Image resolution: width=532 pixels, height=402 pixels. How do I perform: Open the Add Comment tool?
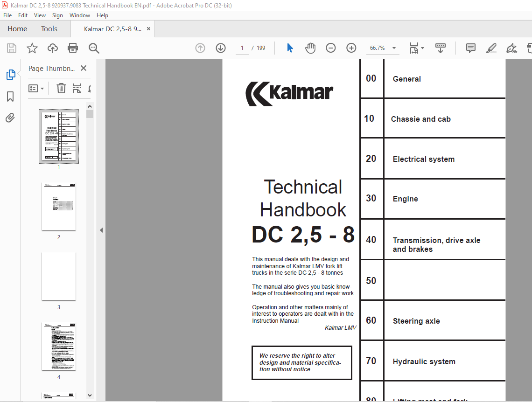470,48
